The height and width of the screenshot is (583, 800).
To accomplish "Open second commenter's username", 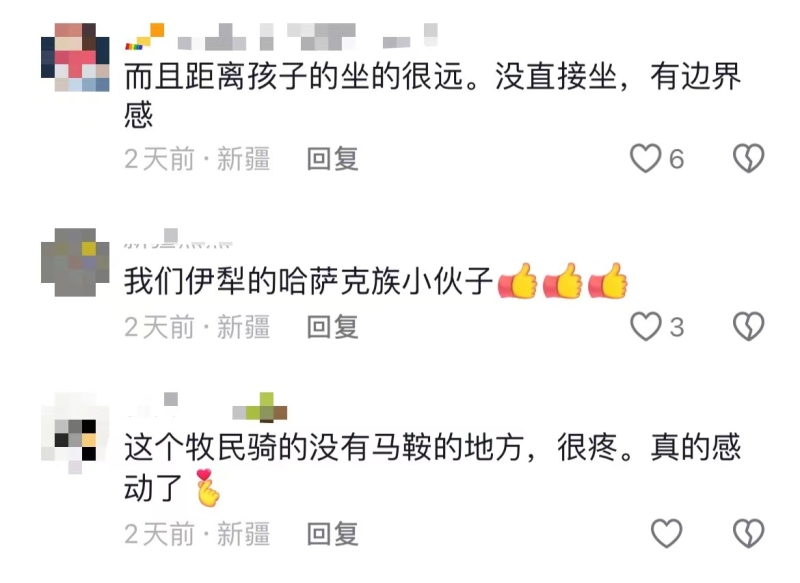I will [179, 239].
